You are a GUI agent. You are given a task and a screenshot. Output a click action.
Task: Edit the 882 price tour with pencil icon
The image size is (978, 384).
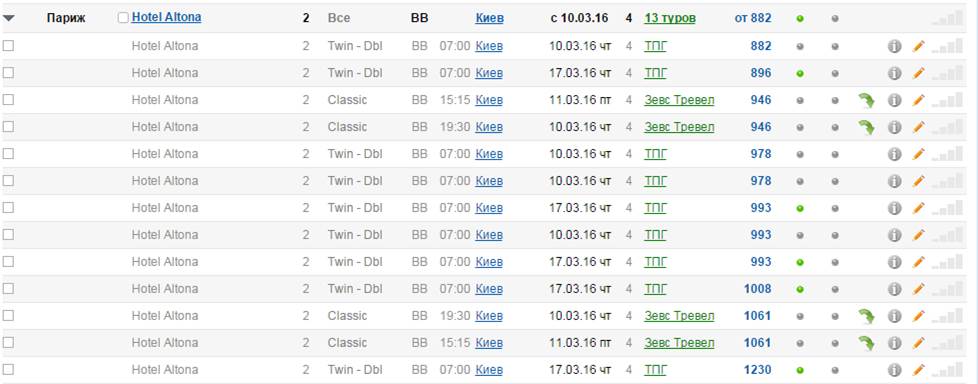[x=918, y=46]
